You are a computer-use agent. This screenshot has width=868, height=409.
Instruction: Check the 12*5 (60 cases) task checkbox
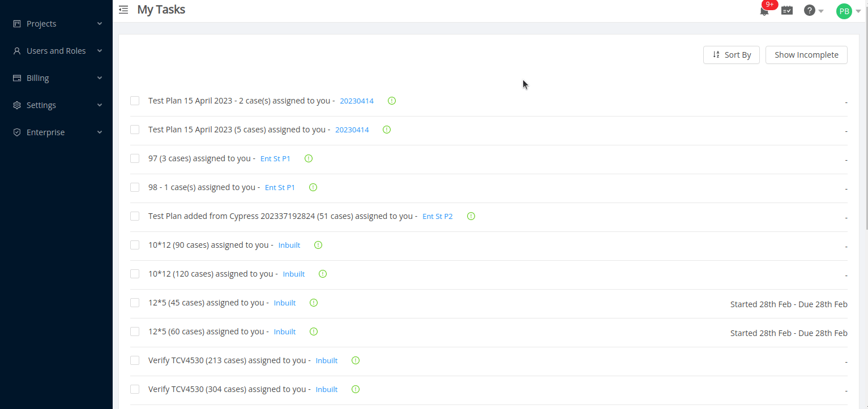pyautogui.click(x=135, y=331)
